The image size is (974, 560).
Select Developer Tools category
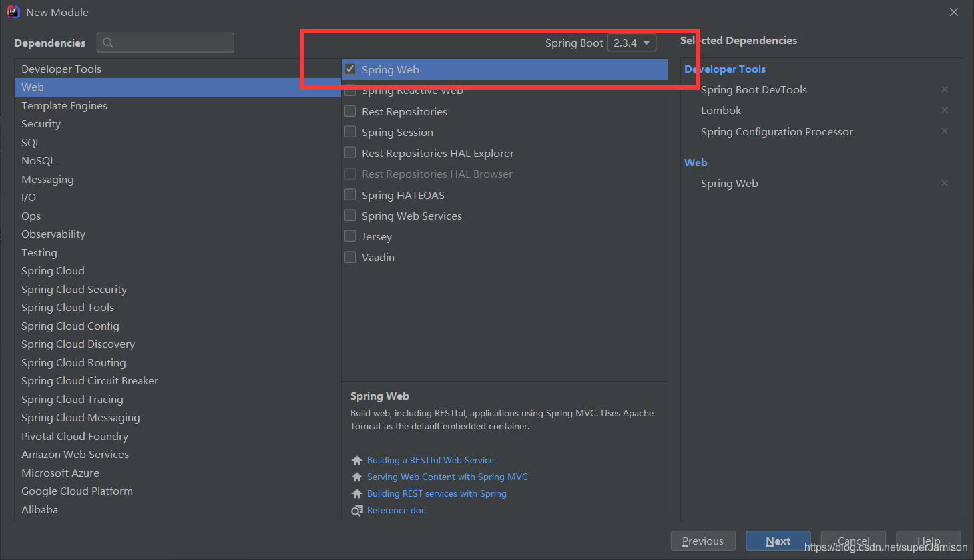click(x=178, y=69)
